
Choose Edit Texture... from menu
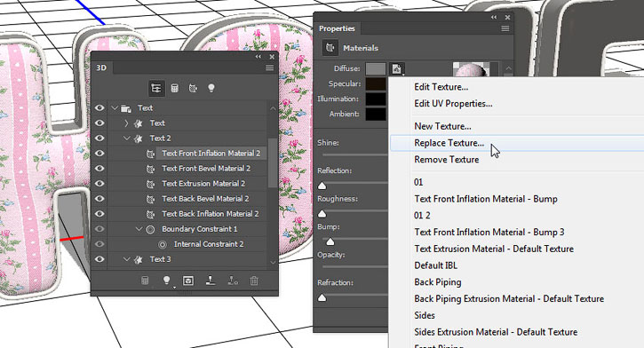441,87
